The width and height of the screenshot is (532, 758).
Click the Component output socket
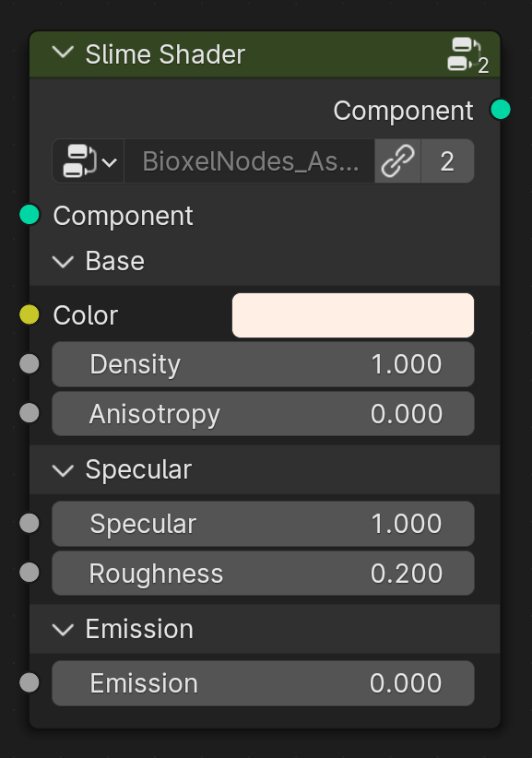500,109
